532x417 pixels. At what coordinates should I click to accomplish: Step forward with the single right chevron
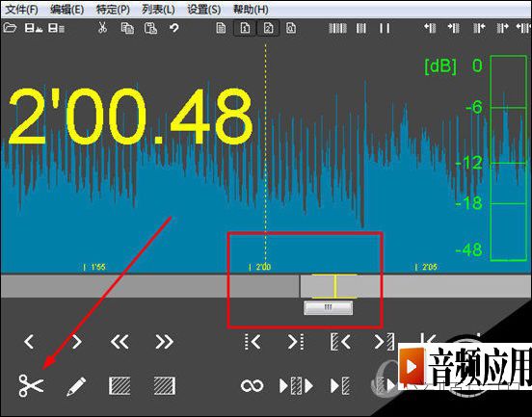click(77, 341)
